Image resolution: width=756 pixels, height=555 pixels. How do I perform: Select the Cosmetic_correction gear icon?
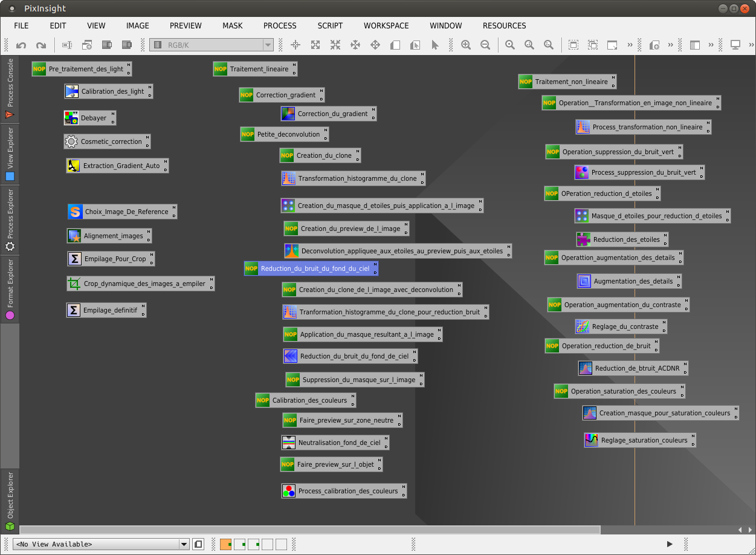71,141
